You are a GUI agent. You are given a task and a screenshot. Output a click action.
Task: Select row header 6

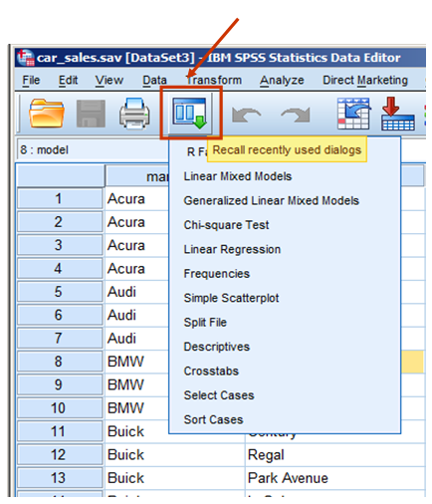coord(60,315)
